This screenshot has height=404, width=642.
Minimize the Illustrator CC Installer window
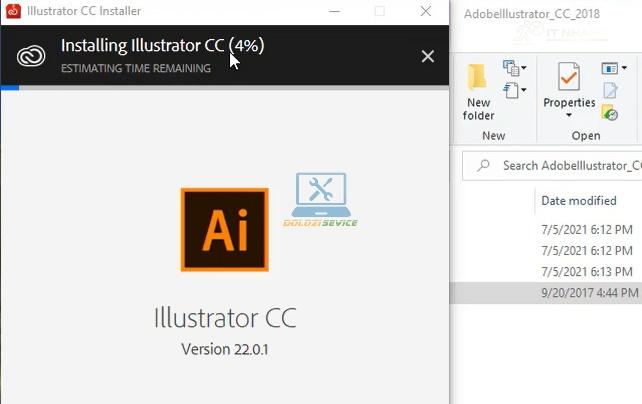point(335,11)
